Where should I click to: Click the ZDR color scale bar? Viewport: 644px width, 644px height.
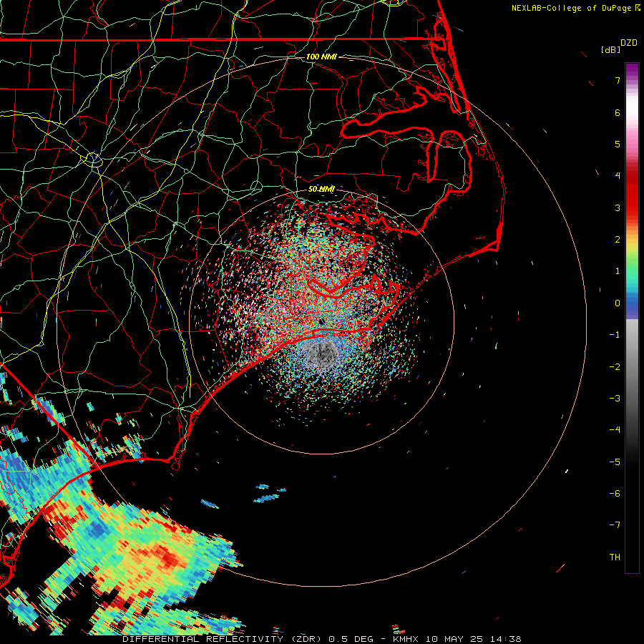click(x=632, y=318)
